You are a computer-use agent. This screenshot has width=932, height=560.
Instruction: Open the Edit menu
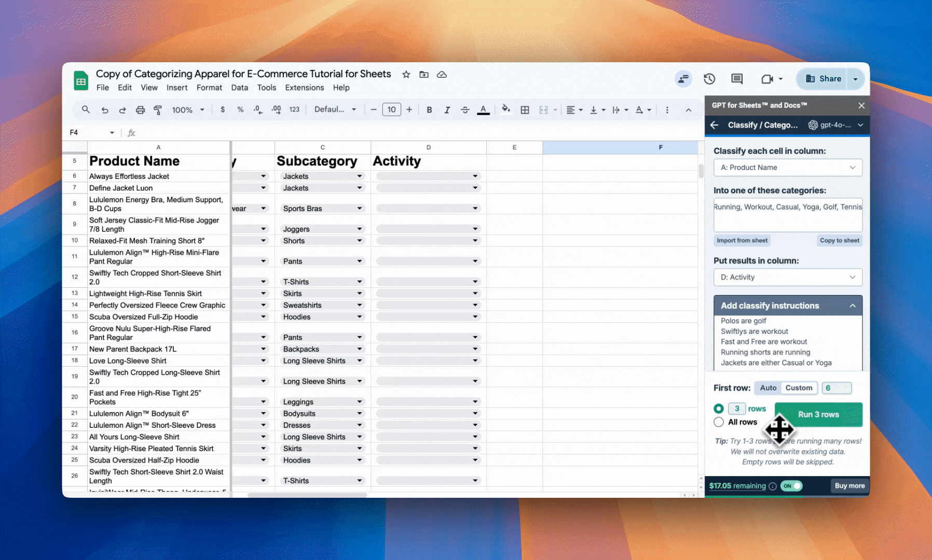coord(125,88)
